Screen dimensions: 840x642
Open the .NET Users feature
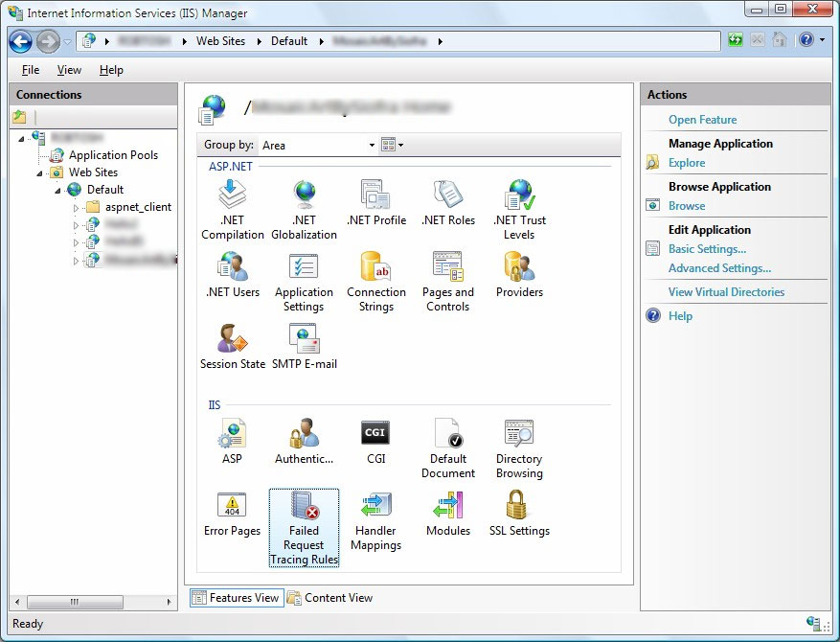coord(233,274)
